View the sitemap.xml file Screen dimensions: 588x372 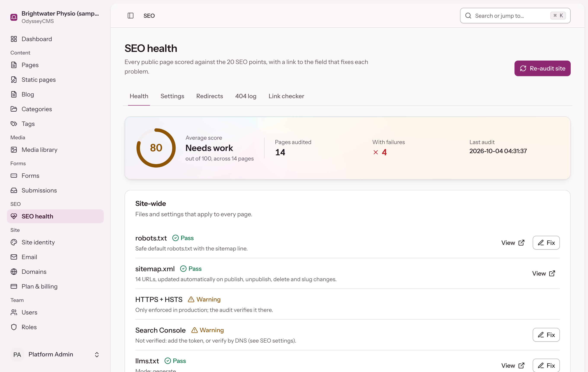[x=543, y=273]
